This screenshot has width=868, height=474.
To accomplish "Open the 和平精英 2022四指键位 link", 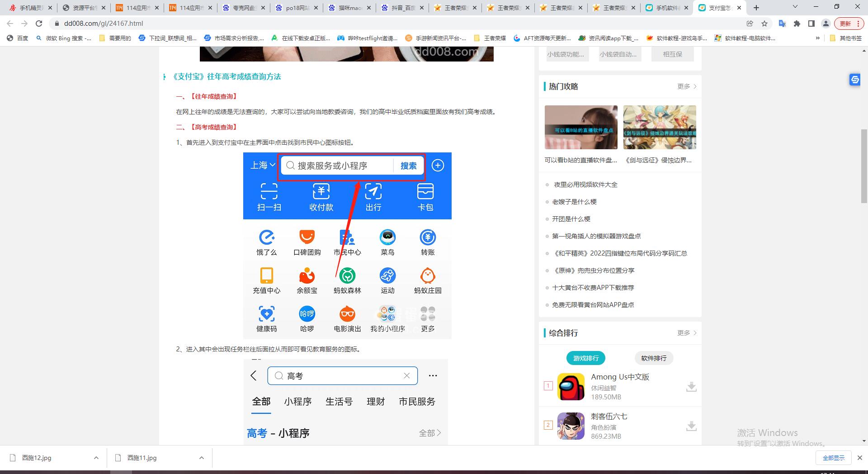I will click(x=619, y=253).
